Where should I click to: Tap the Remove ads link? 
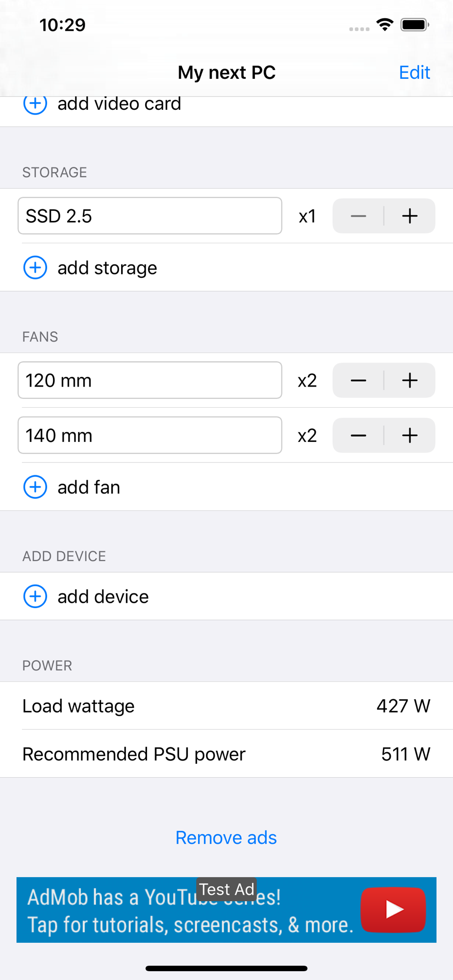coord(226,838)
